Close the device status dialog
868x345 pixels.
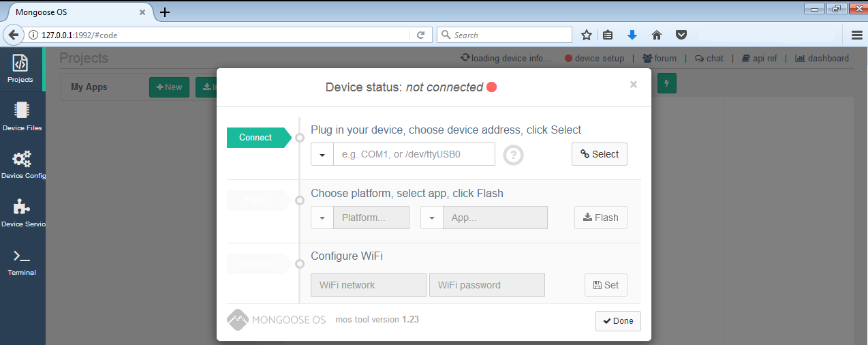tap(634, 85)
